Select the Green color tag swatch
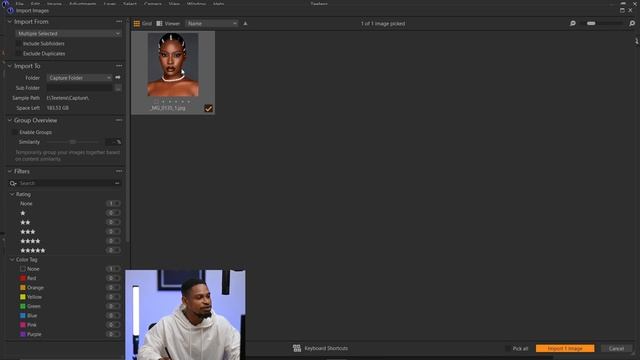Screen dimensions: 640x360 (x=23, y=306)
